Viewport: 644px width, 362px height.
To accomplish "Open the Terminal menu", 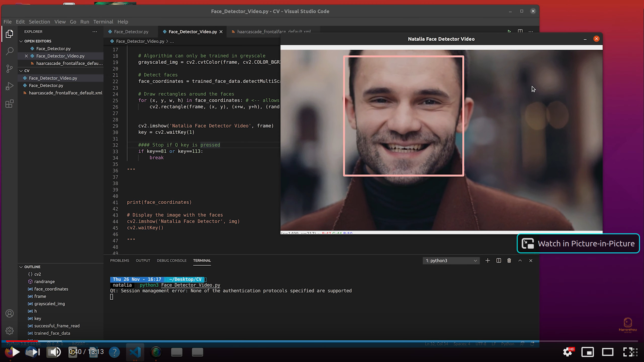I will pyautogui.click(x=103, y=22).
